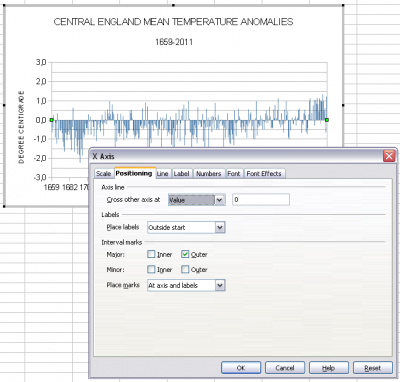Click the 2,0 y-axis label
The height and width of the screenshot is (382, 400).
pyautogui.click(x=41, y=82)
